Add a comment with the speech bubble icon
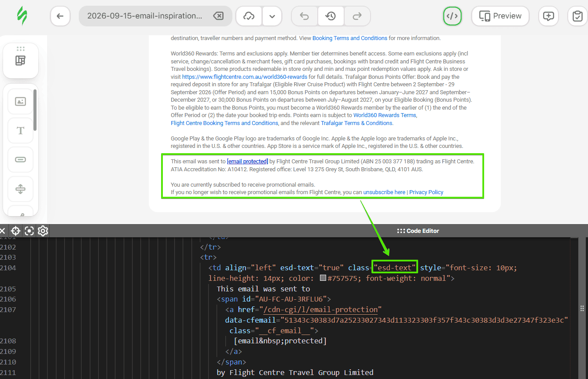 click(x=548, y=16)
